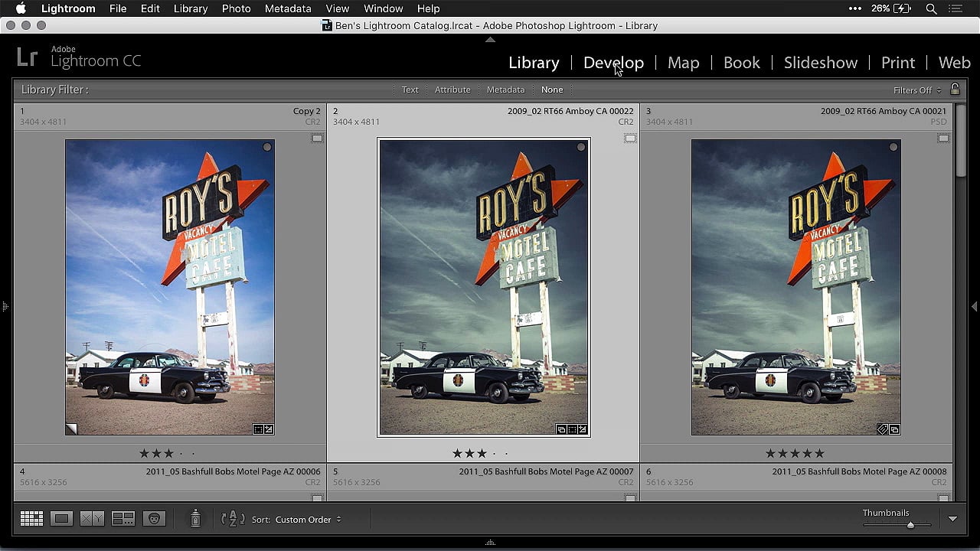Click the battery status icon
This screenshot has width=980, height=551.
(903, 8)
